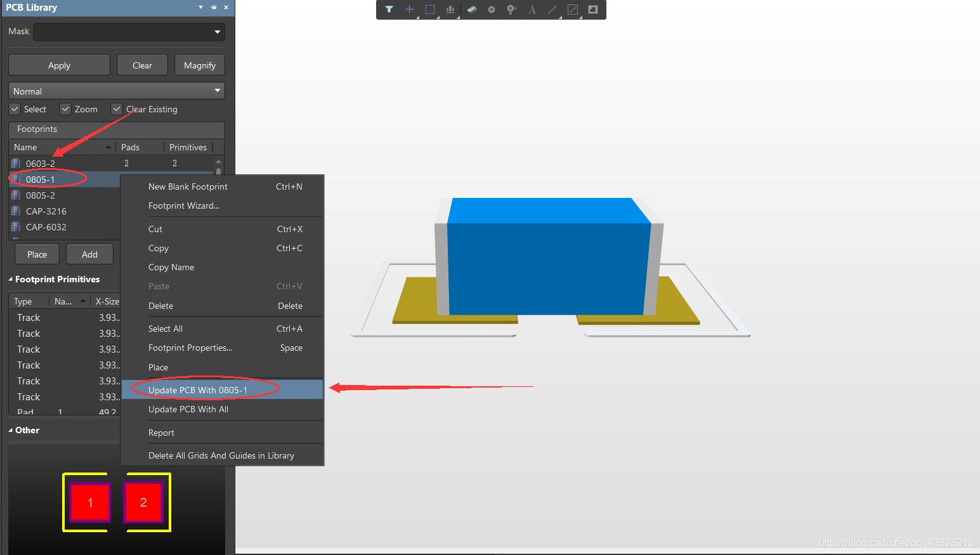The height and width of the screenshot is (555, 980).
Task: Select the Place Line tool icon
Action: click(x=552, y=10)
